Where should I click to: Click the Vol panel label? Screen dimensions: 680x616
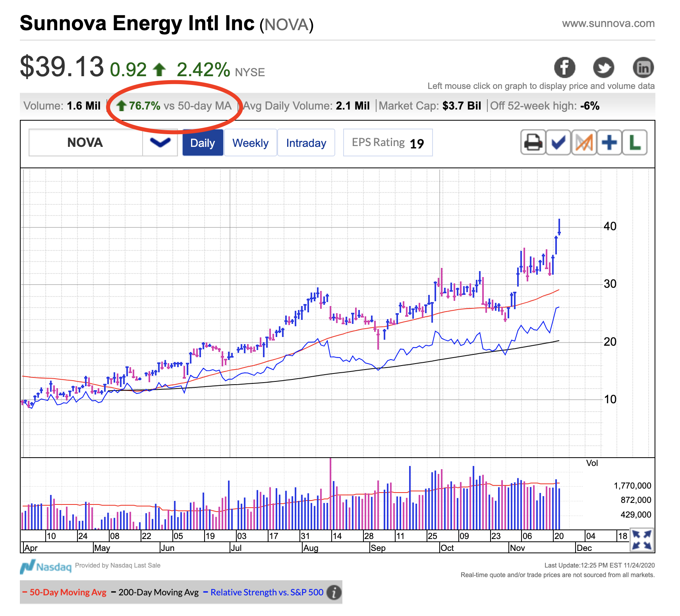[x=592, y=463]
